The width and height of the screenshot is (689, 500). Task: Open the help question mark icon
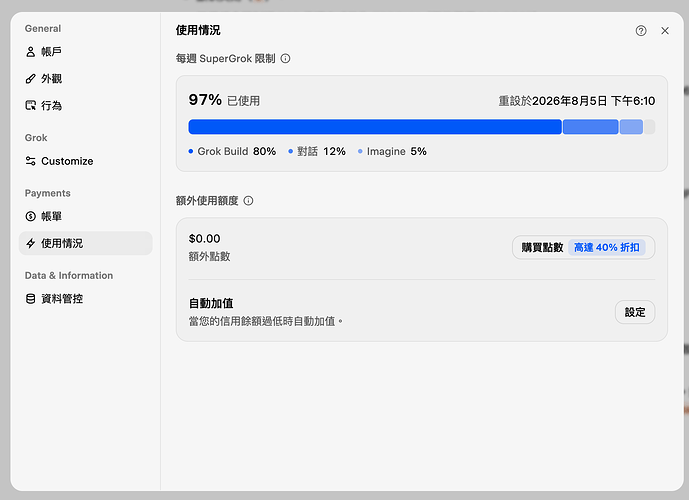(x=641, y=31)
